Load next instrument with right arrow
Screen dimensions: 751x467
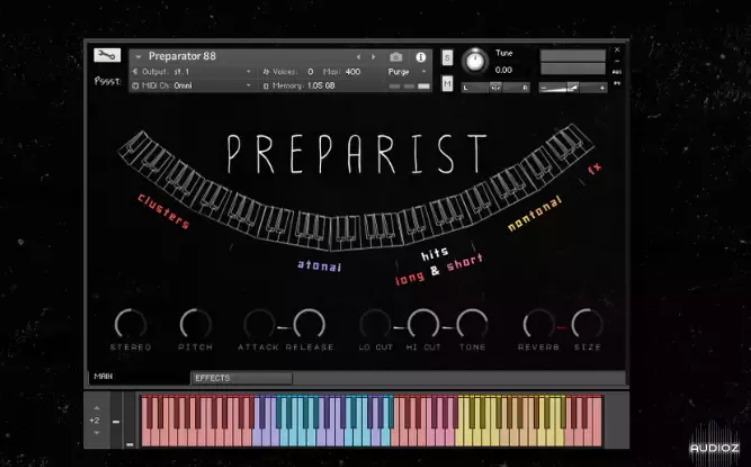pos(373,57)
